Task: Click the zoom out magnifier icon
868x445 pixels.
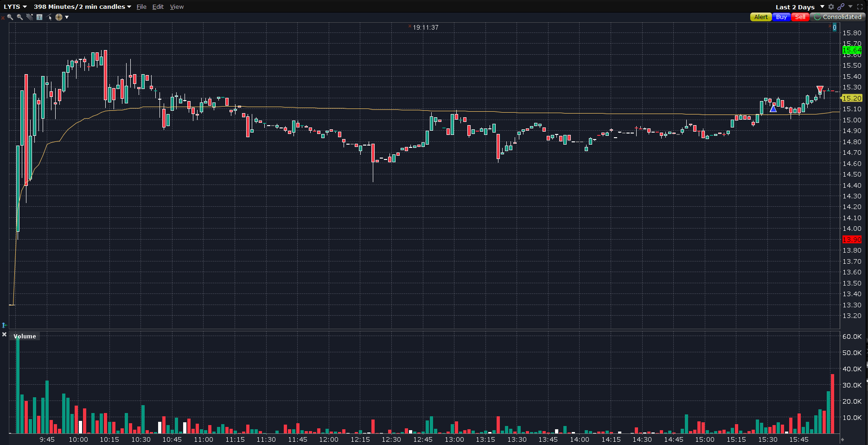Action: pyautogui.click(x=20, y=17)
